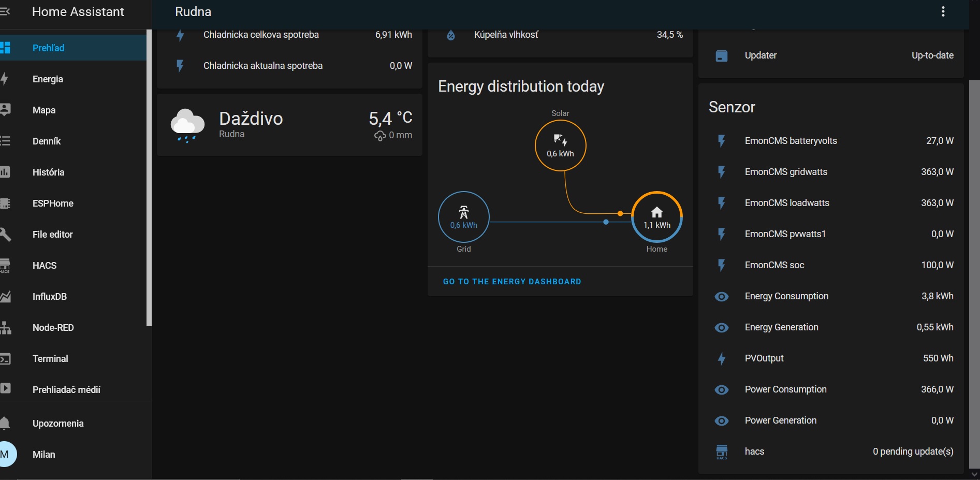Click the Grid energy circle
This screenshot has width=980, height=480.
coord(464,217)
